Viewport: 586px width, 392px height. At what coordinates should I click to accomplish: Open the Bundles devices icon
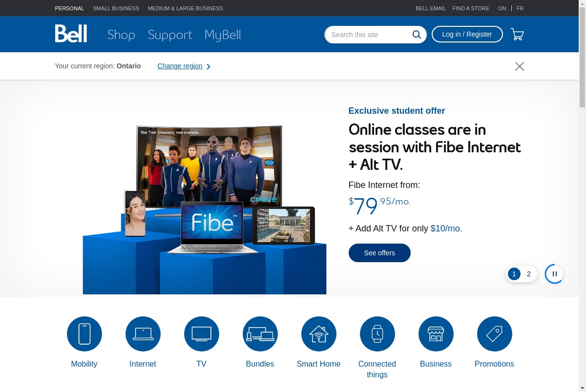[x=260, y=334]
